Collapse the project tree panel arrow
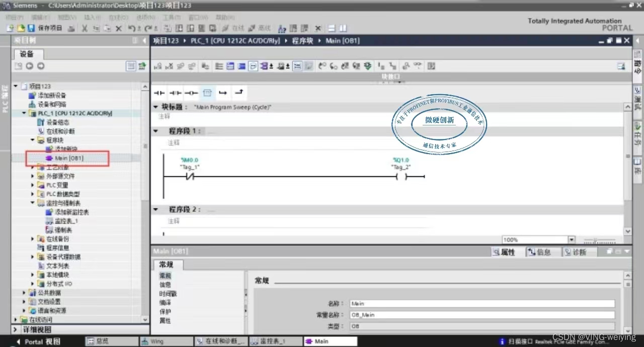 click(x=144, y=40)
